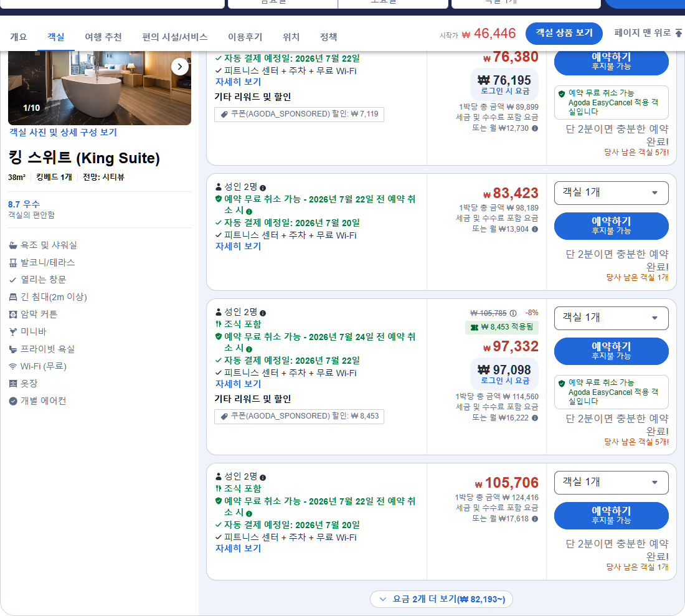Click coupon tag icon for ₩8,453 discount

tap(224, 416)
